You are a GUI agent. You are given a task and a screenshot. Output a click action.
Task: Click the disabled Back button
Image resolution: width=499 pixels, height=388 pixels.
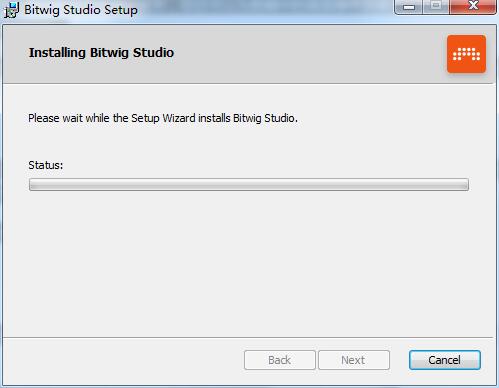[280, 360]
